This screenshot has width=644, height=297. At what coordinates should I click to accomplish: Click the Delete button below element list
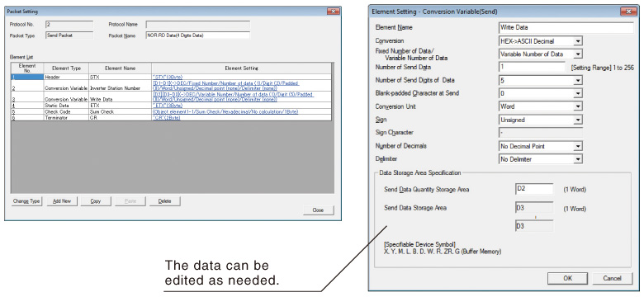(164, 201)
